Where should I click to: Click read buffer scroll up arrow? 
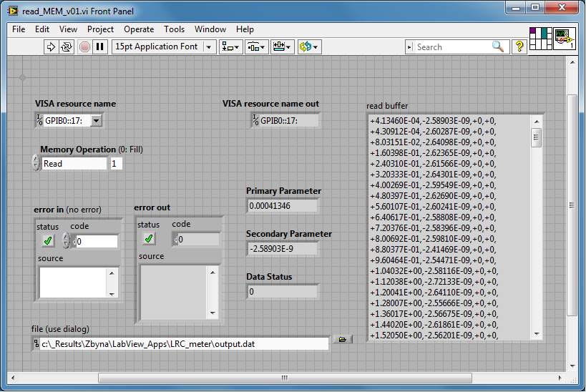tap(537, 122)
